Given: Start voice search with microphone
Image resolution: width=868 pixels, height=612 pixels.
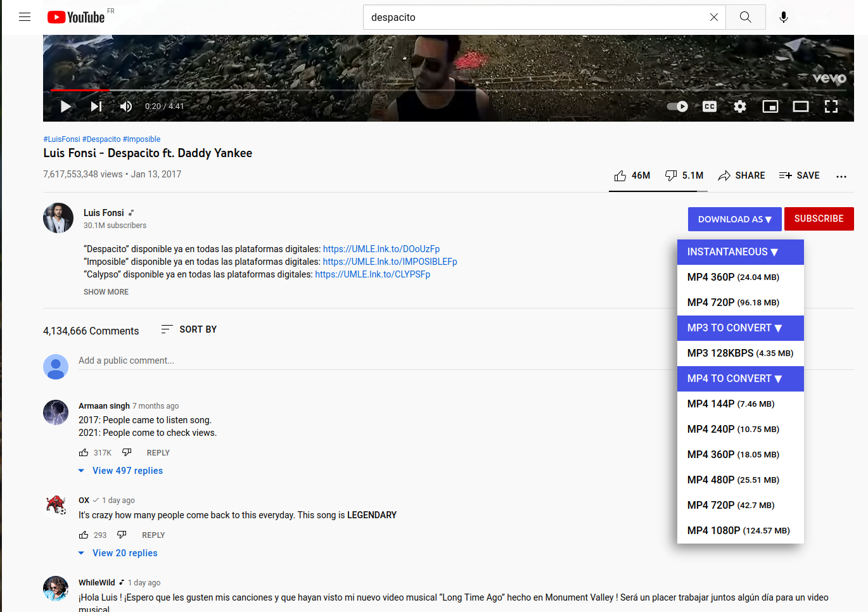Looking at the screenshot, I should (784, 17).
